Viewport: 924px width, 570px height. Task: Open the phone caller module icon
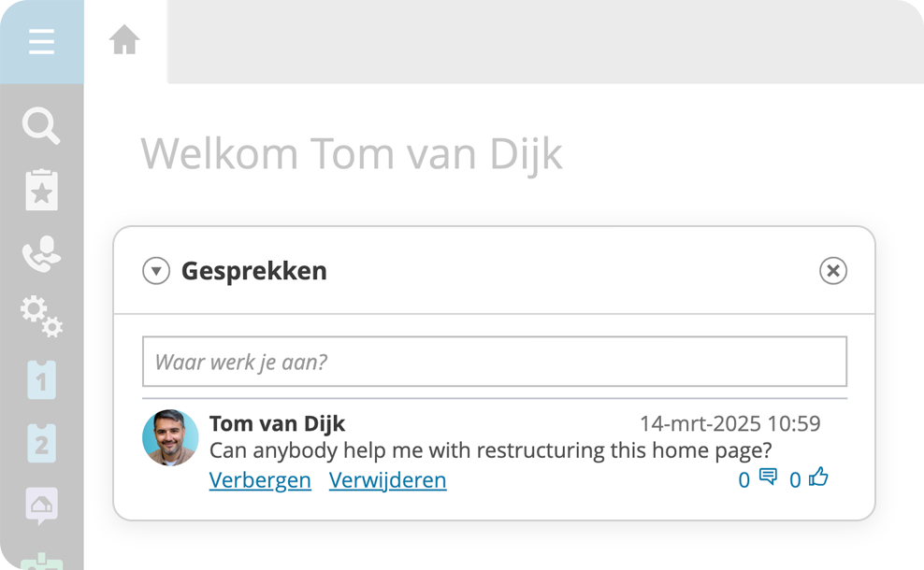click(x=41, y=254)
